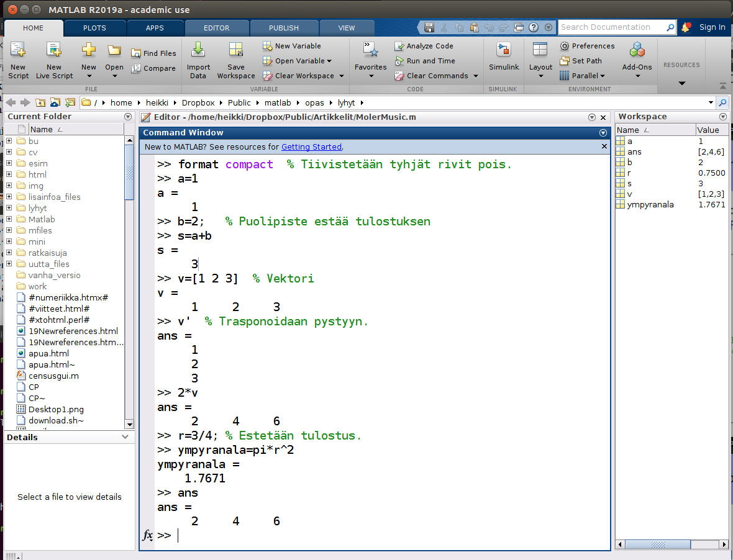
Task: Click Sign In button
Action: point(712,27)
